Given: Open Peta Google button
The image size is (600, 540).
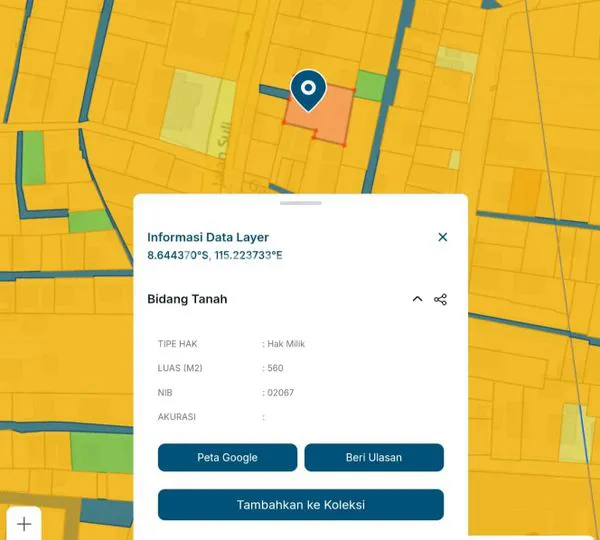Looking at the screenshot, I should [227, 457].
